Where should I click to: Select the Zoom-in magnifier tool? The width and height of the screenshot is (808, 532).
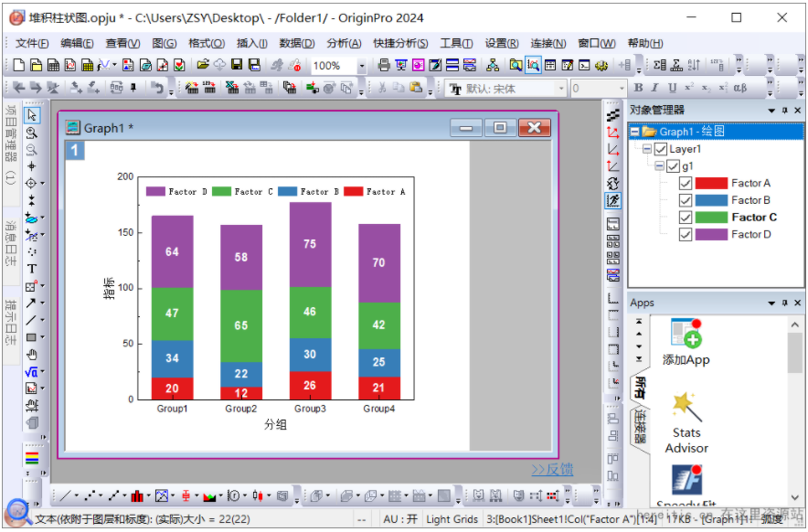tap(31, 133)
